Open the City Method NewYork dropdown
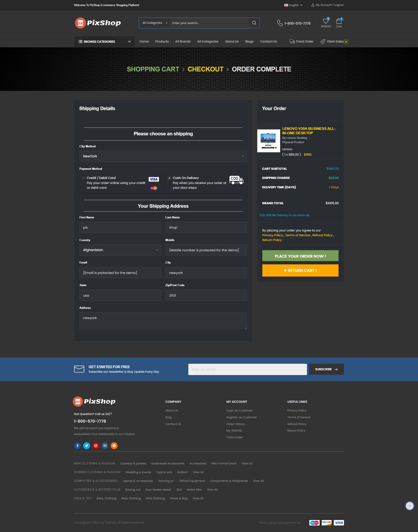418x532 pixels. coord(163,156)
